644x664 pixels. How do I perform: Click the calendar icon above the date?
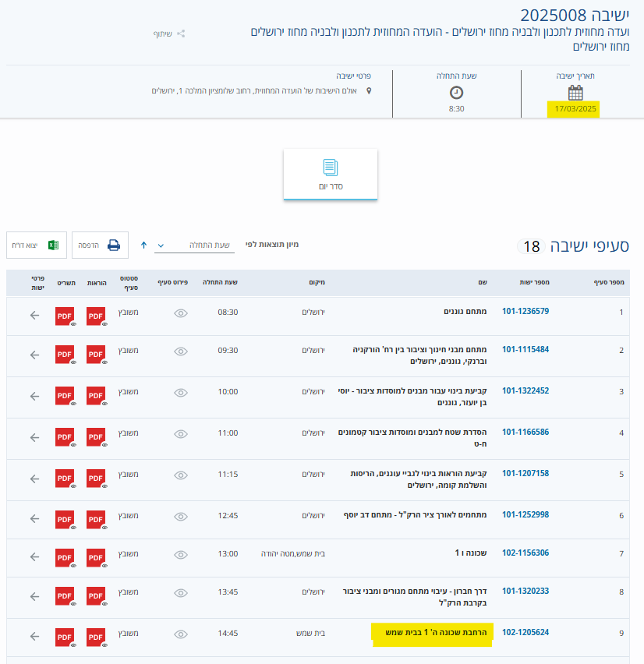point(575,92)
